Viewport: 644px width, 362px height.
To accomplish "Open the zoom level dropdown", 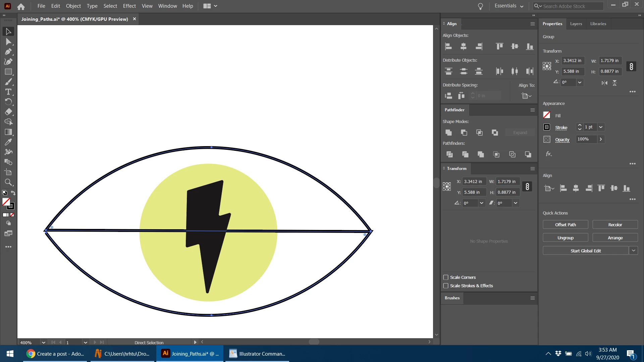I will tap(43, 343).
